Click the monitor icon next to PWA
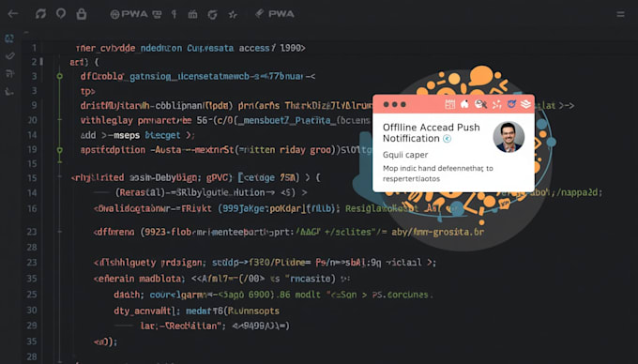638x364 pixels. (157, 15)
